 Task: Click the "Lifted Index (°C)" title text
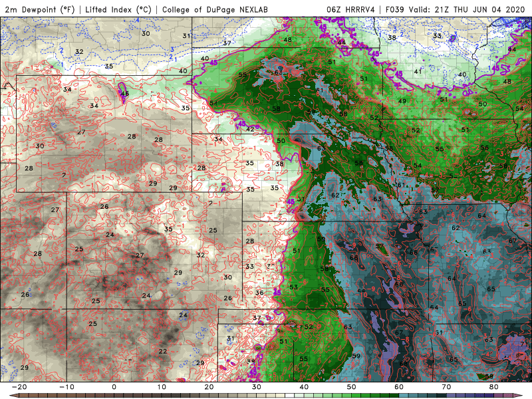(x=118, y=9)
